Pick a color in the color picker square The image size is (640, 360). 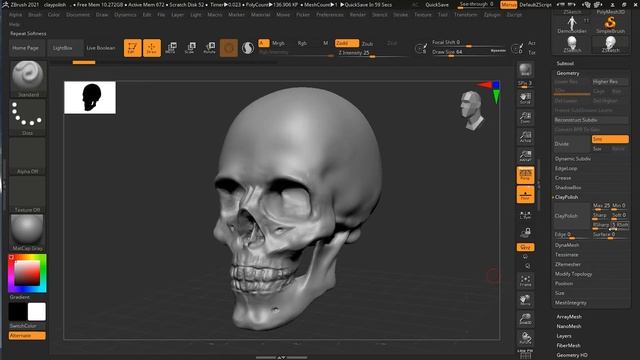[x=27, y=273]
